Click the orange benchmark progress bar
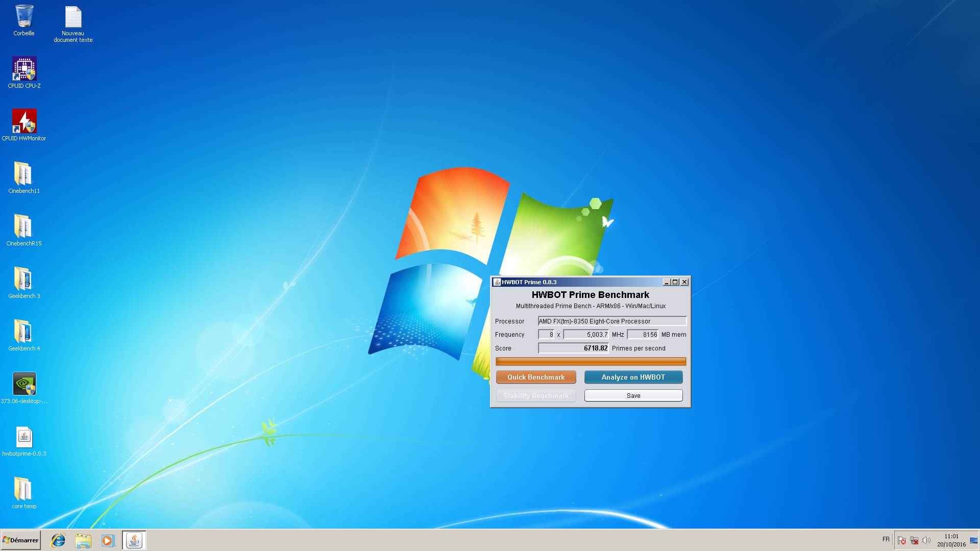Image resolution: width=980 pixels, height=551 pixels. 591,362
